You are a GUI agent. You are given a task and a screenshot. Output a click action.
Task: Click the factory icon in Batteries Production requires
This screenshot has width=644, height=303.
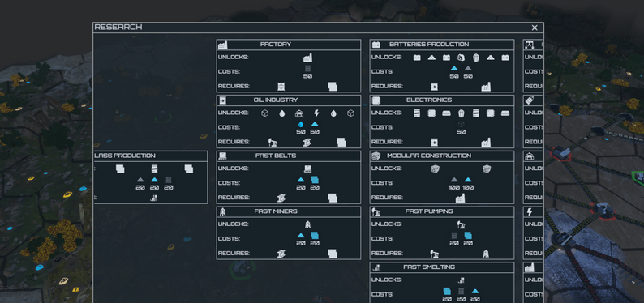point(486,87)
